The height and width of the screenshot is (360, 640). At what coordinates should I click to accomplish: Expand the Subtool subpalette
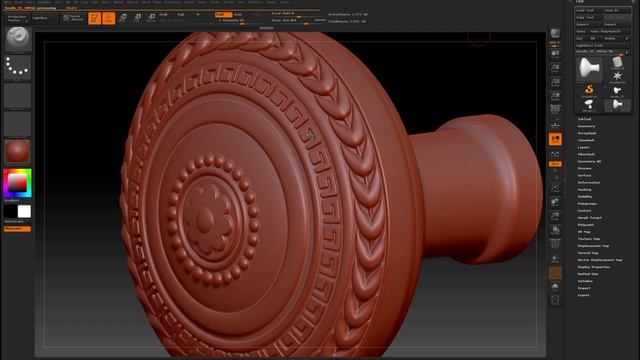[584, 119]
